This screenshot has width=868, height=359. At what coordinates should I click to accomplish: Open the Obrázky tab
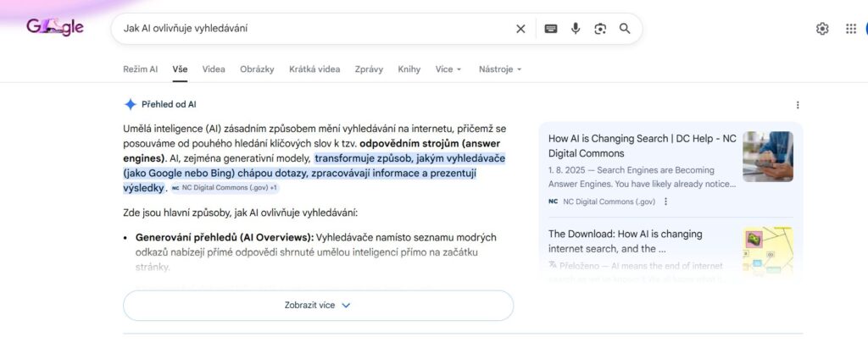pos(257,69)
